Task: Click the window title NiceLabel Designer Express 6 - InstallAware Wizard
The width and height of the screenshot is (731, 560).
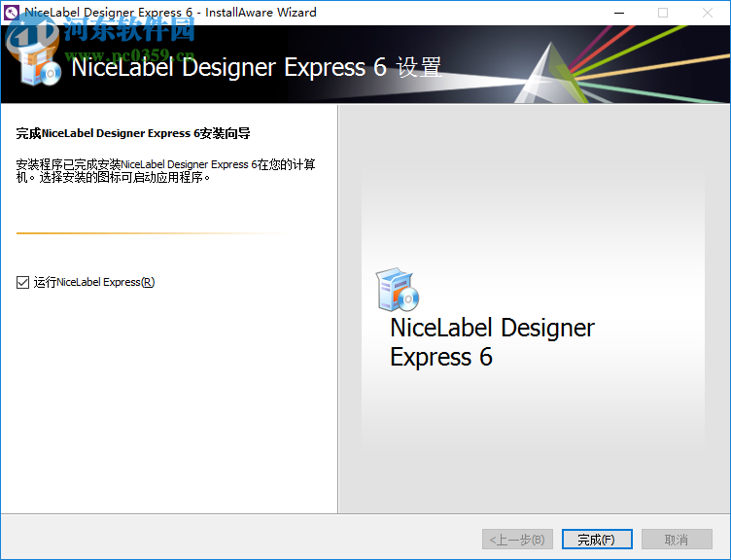Action: (171, 12)
